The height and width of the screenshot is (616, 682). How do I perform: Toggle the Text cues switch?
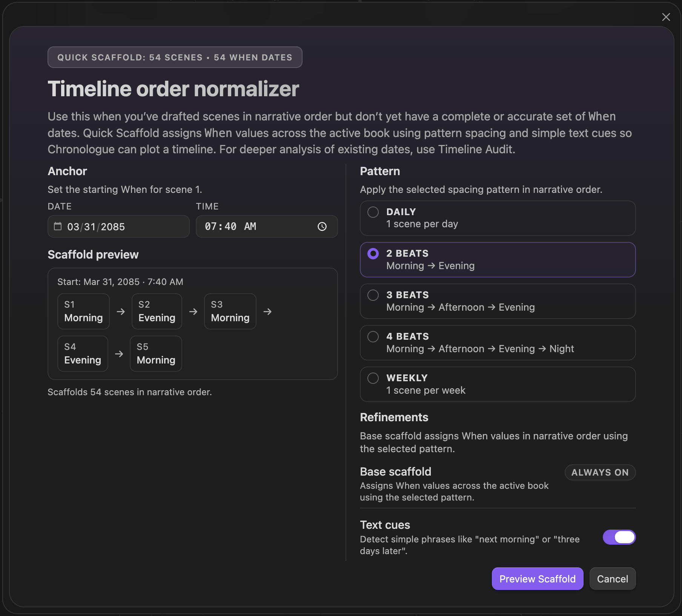pos(619,537)
